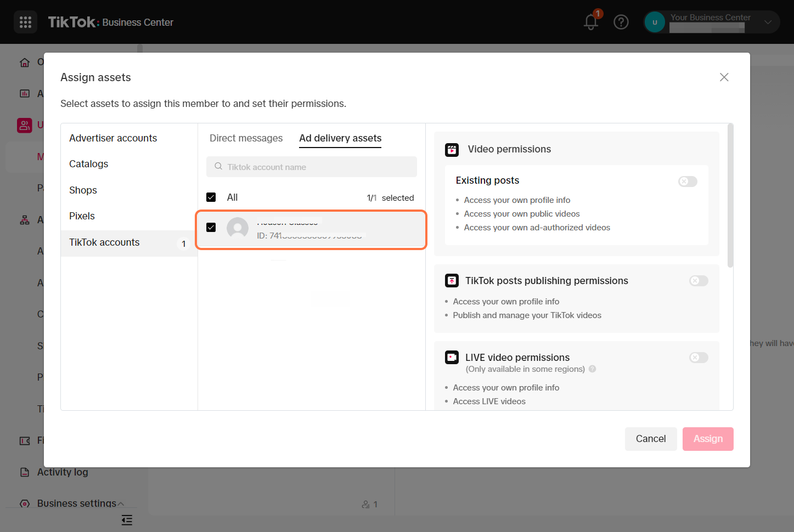Select Advertiser accounts asset category

(x=113, y=138)
